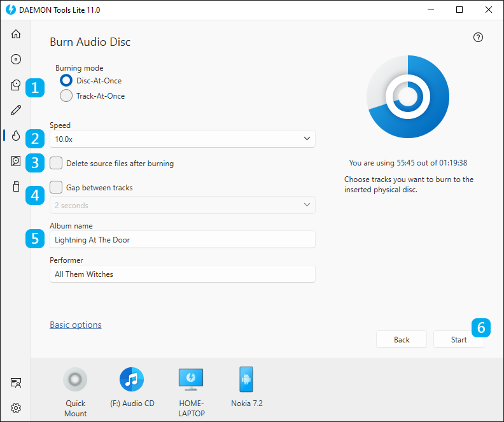Maximize the DAEMON Tools window

[459, 10]
